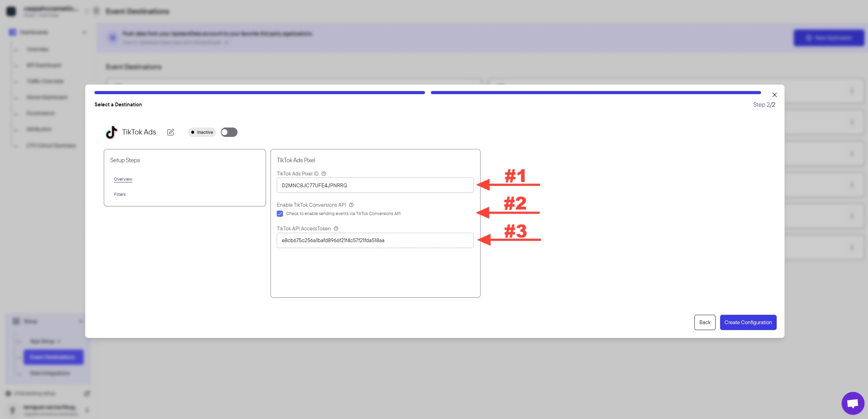The height and width of the screenshot is (419, 868).
Task: Toggle the TikTok Ads active switch
Action: tap(229, 132)
